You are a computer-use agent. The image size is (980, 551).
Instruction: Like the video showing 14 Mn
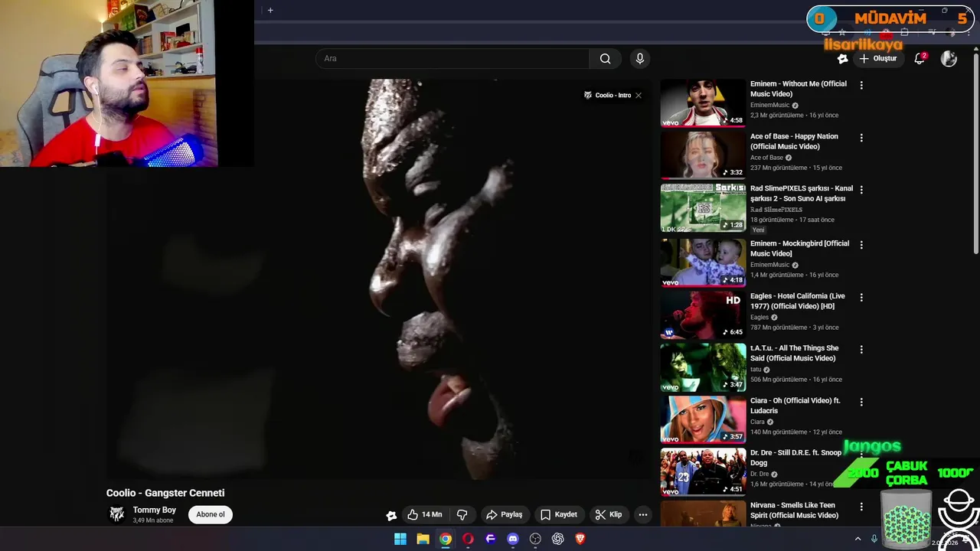(x=424, y=514)
